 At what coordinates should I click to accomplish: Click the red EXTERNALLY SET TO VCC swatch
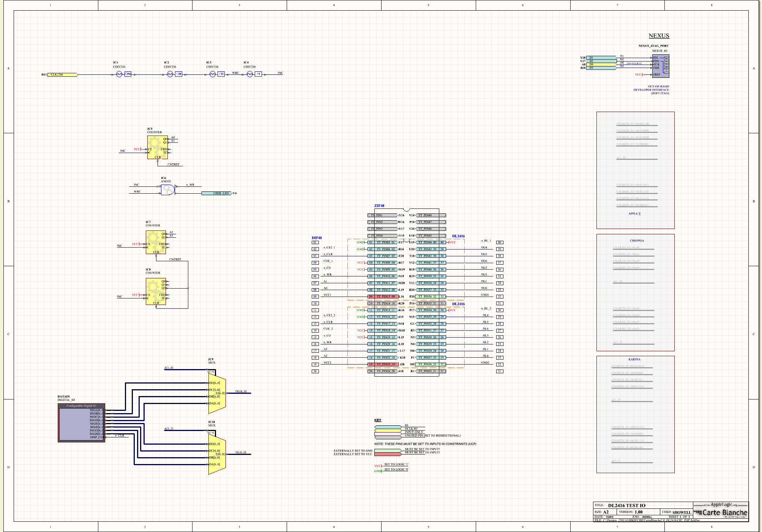pos(388,454)
